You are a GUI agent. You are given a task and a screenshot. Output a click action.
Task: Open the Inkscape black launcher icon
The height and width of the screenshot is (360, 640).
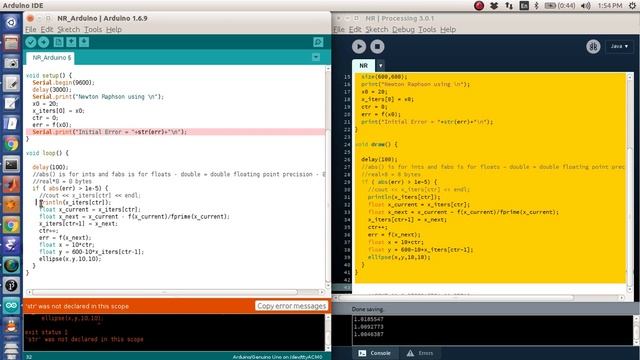click(11, 286)
